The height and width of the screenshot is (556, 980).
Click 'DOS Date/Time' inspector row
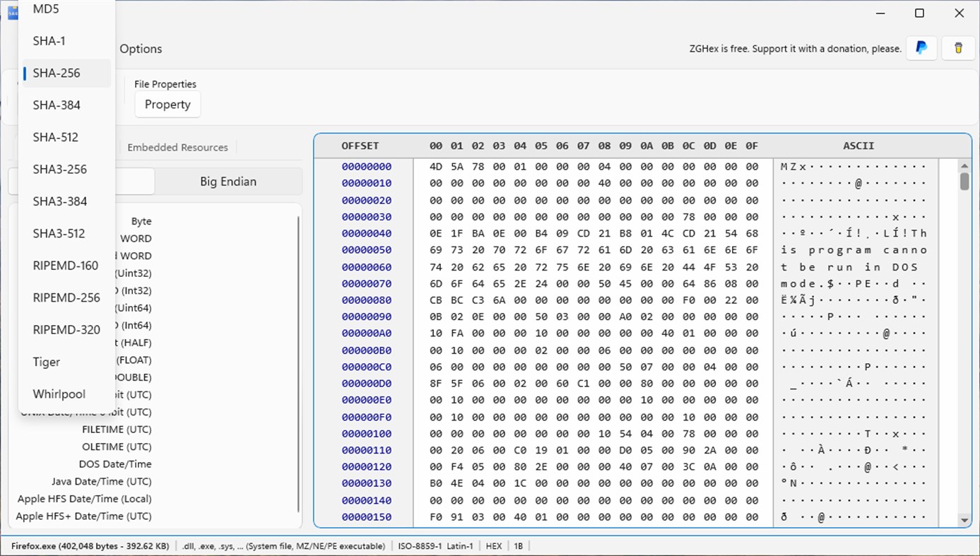[x=115, y=464]
